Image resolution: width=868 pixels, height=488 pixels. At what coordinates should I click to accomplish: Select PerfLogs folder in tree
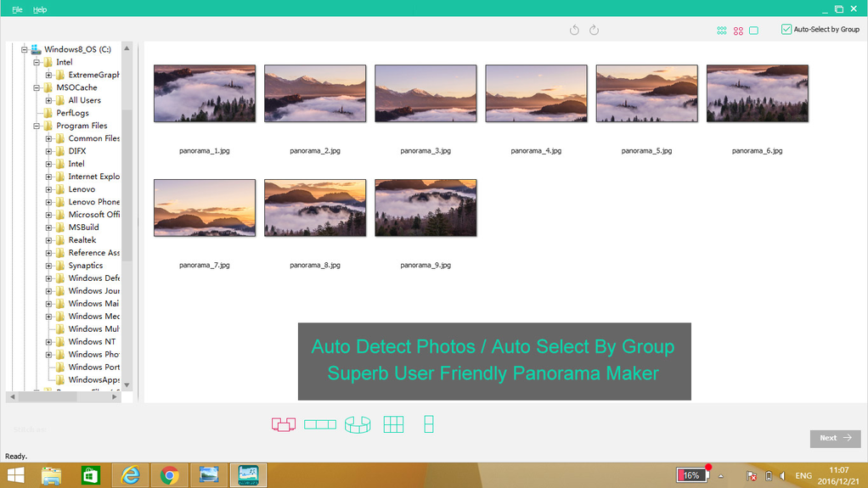[x=72, y=113]
